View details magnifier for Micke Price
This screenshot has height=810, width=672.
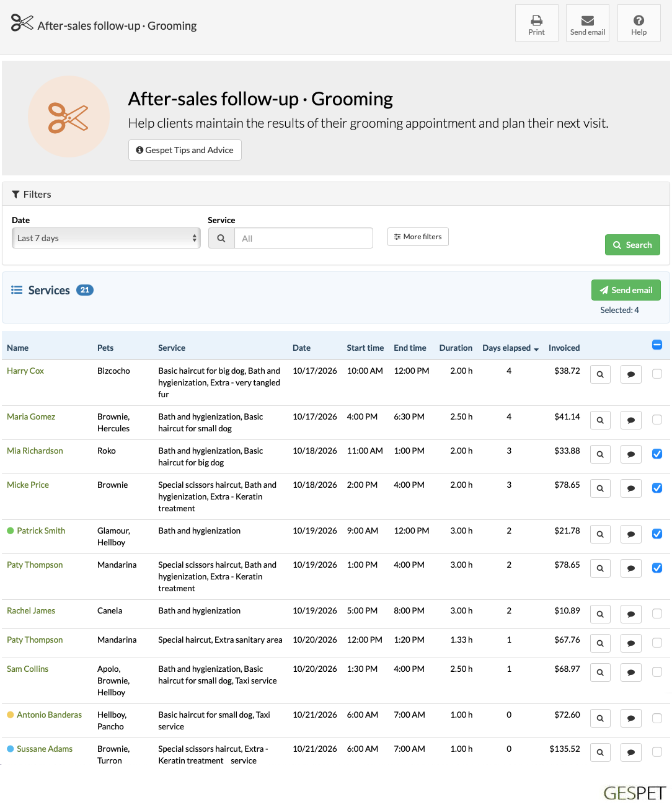click(600, 488)
